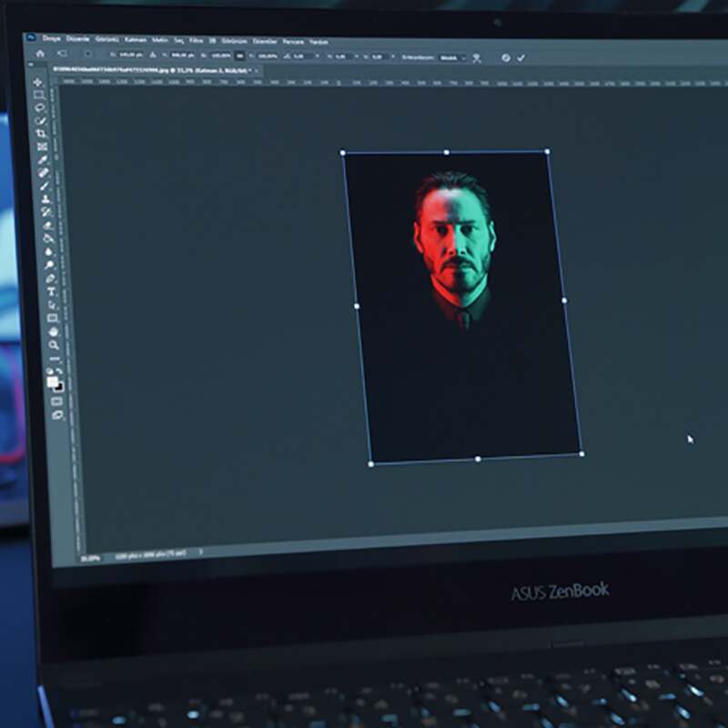Open the interpolation dropdown in options bar
Screen dimensions: 728x728
click(450, 56)
